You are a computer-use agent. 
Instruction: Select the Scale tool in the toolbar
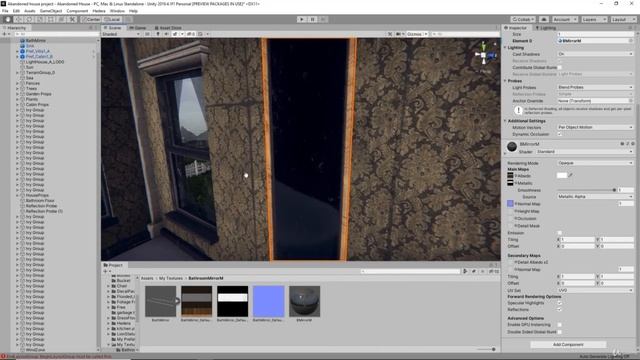click(x=40, y=19)
